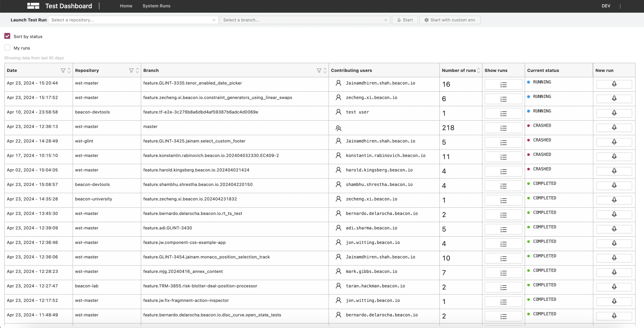The width and height of the screenshot is (644, 328).
Task: Expand the Select a branch dropdown
Action: [x=305, y=20]
